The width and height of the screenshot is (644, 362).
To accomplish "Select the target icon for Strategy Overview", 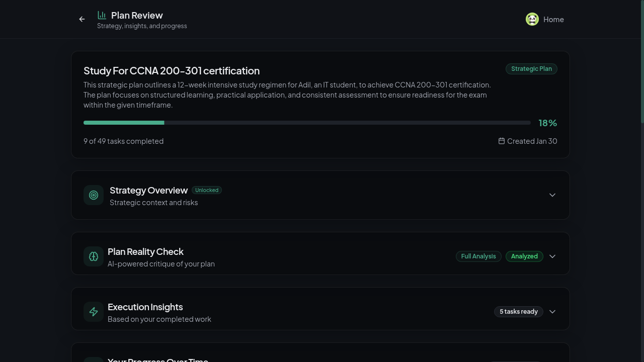I will 94,195.
